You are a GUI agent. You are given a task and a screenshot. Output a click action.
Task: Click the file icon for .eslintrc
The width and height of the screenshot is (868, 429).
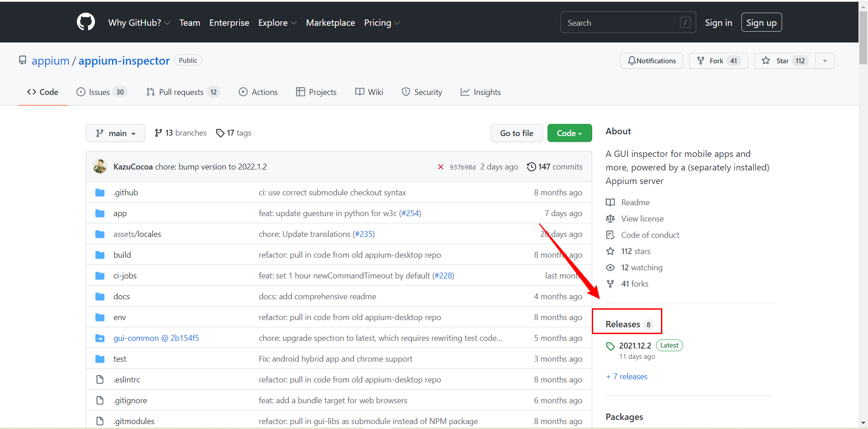coord(100,380)
